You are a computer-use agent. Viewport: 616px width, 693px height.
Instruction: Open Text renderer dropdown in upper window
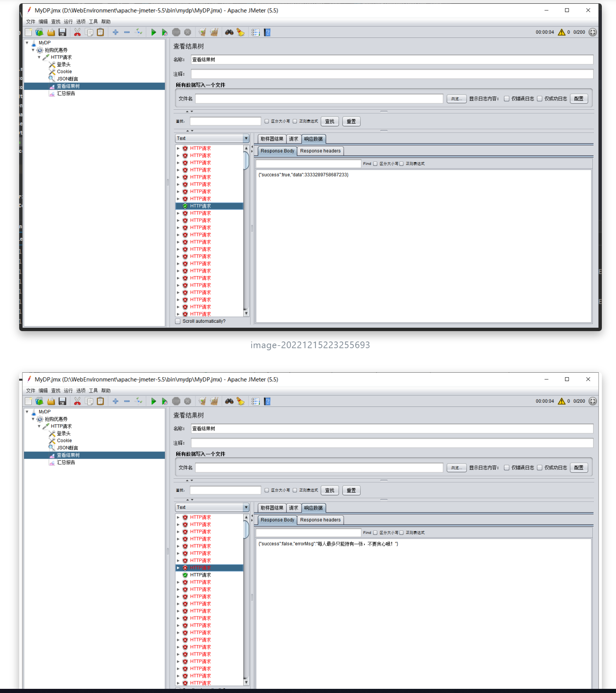click(x=212, y=138)
